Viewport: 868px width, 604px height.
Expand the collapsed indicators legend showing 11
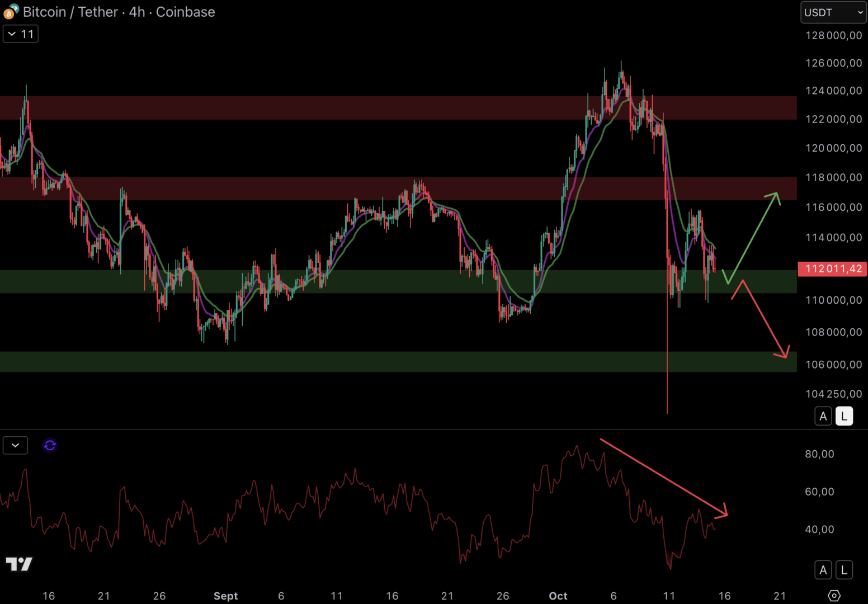click(x=21, y=34)
